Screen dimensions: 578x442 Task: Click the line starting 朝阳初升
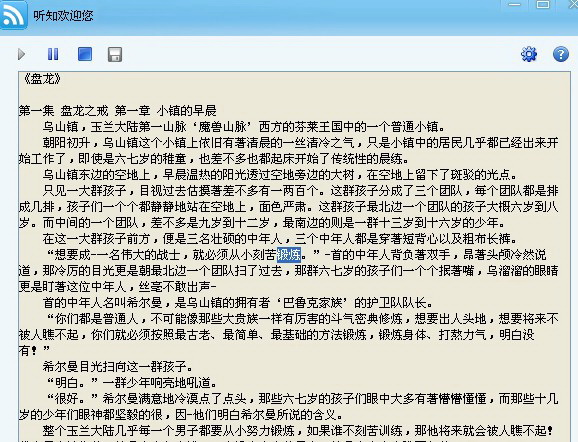300,143
